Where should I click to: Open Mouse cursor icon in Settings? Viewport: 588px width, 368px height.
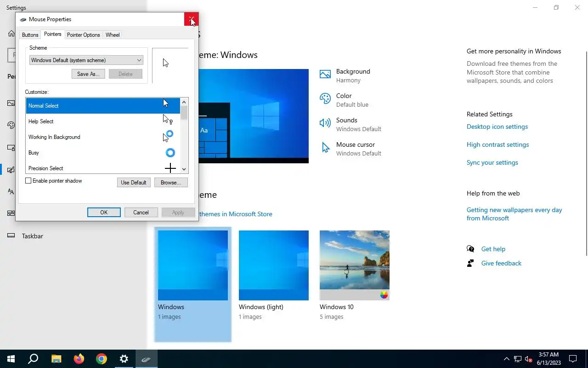[x=326, y=148]
